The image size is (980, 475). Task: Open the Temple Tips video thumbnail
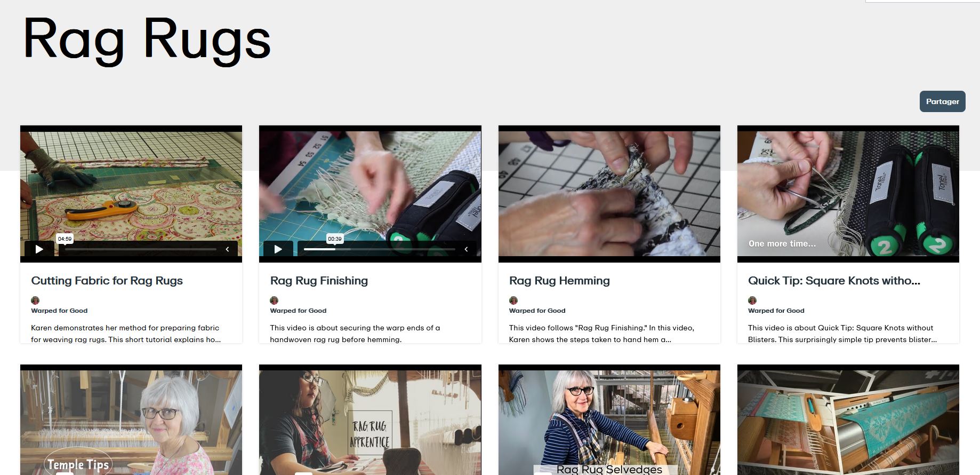coord(131,419)
